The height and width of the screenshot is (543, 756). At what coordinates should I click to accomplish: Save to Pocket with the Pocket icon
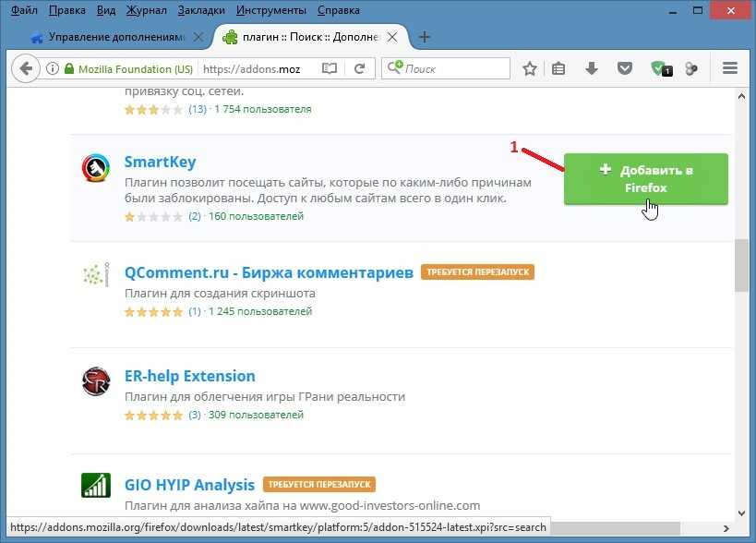[625, 68]
